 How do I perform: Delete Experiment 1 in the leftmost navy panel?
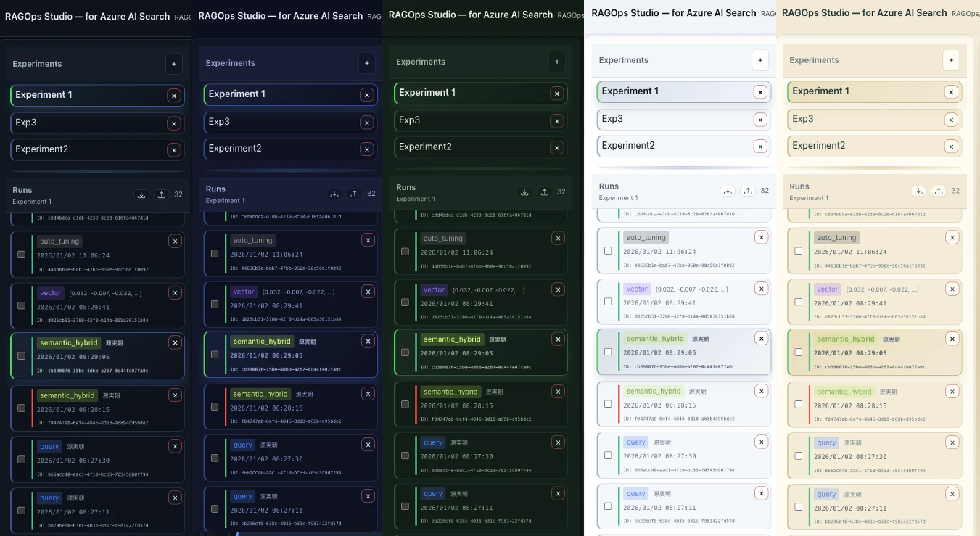coord(173,95)
